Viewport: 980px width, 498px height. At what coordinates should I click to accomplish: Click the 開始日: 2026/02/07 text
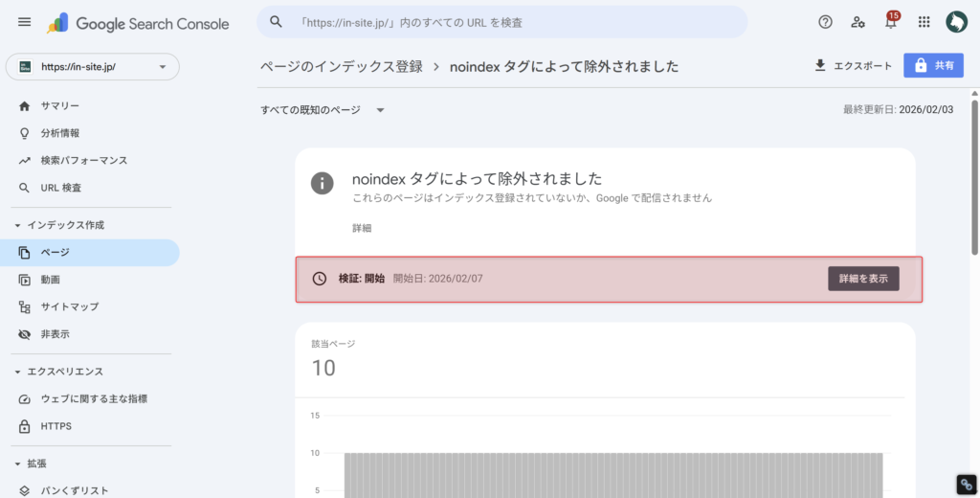pos(437,279)
